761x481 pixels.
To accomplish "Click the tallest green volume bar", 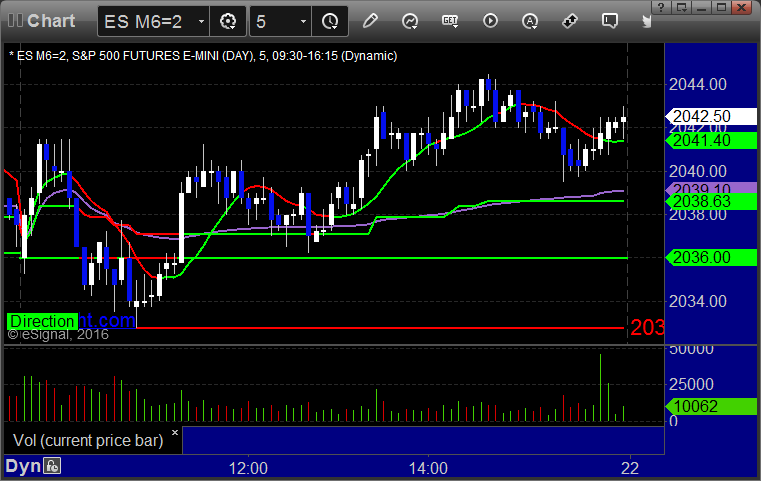I will click(x=600, y=387).
